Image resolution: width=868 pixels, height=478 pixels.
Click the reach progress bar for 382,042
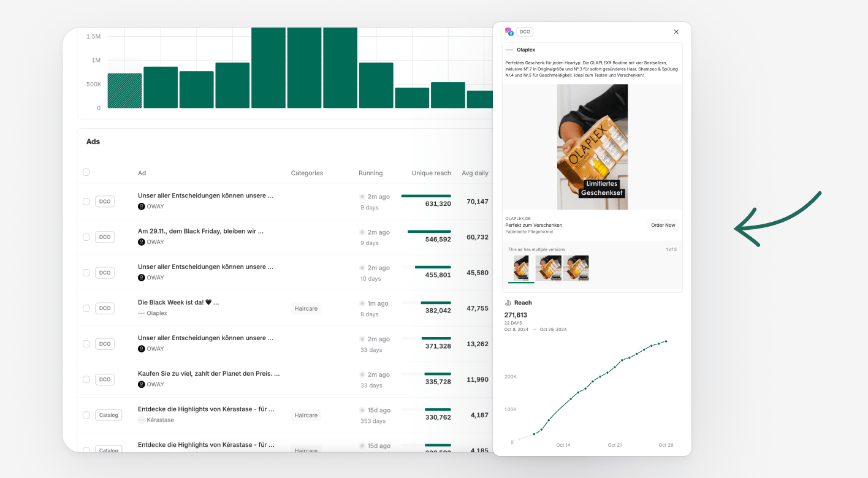coord(426,303)
